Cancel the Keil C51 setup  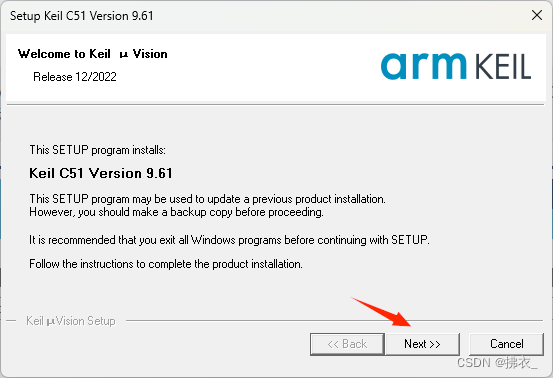(x=506, y=344)
